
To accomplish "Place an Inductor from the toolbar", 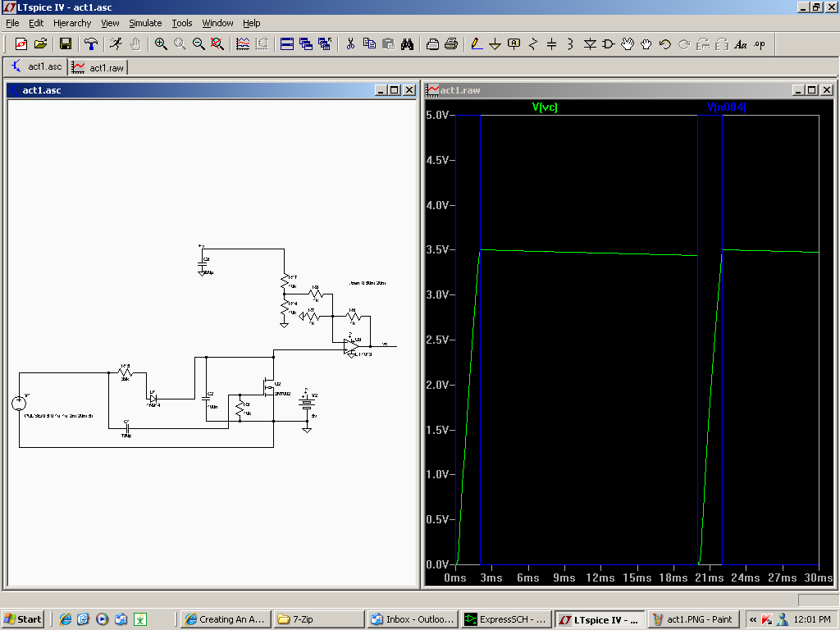I will (x=571, y=44).
